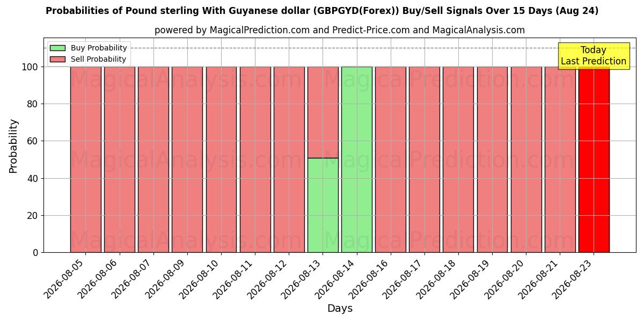Click the y-axis tick label 100

coord(30,67)
